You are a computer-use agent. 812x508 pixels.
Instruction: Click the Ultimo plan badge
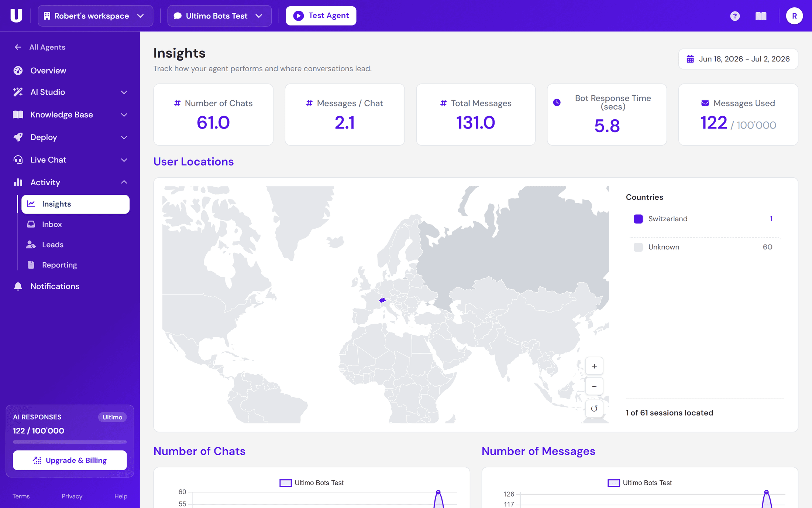(112, 417)
